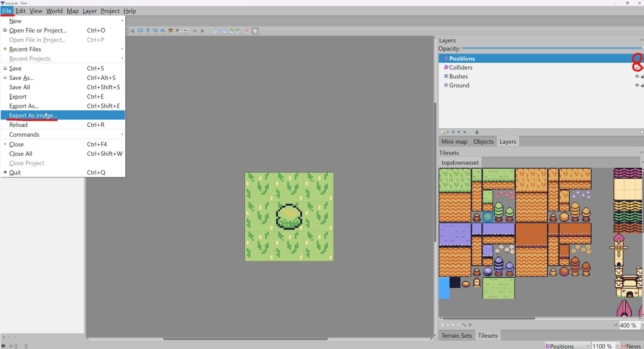This screenshot has width=644, height=349.
Task: Choose Export As Image from the menu
Action: click(x=33, y=115)
